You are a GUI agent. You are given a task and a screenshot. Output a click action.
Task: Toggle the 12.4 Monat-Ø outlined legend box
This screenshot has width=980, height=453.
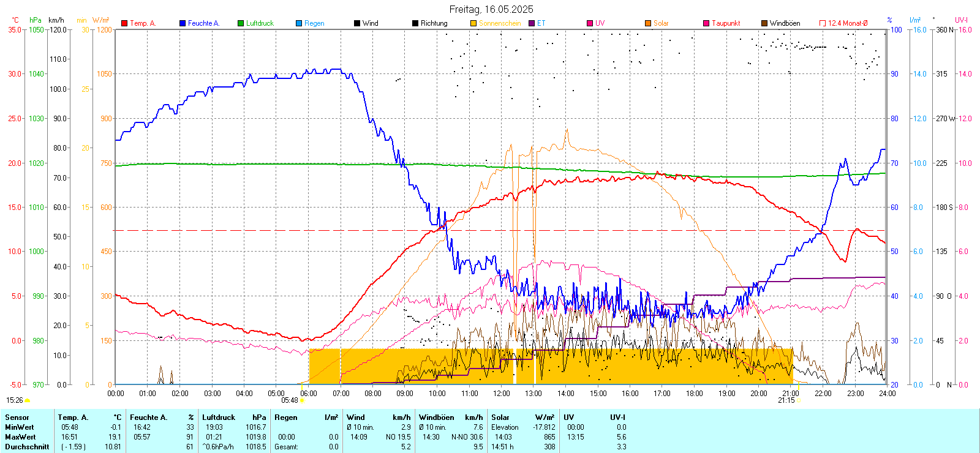(823, 23)
